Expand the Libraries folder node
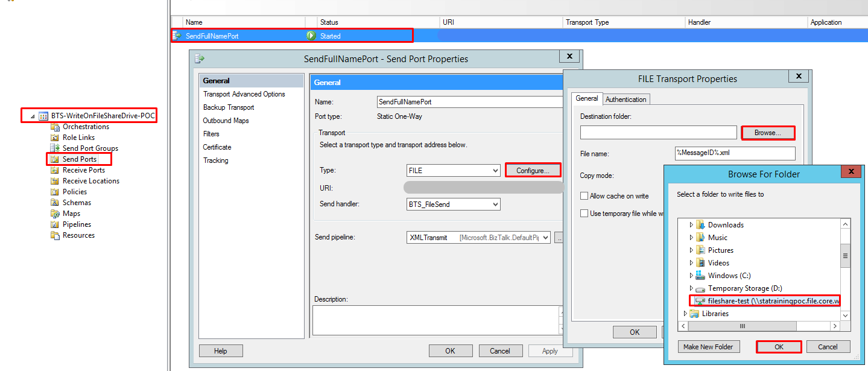This screenshot has width=868, height=371. [685, 314]
